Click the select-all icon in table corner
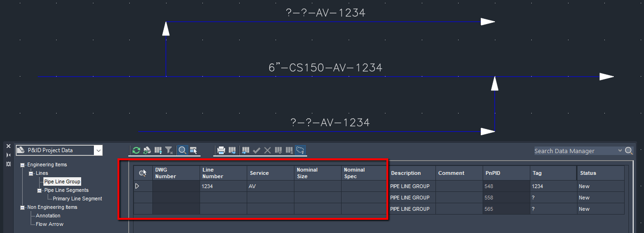644x233 pixels. tap(143, 173)
